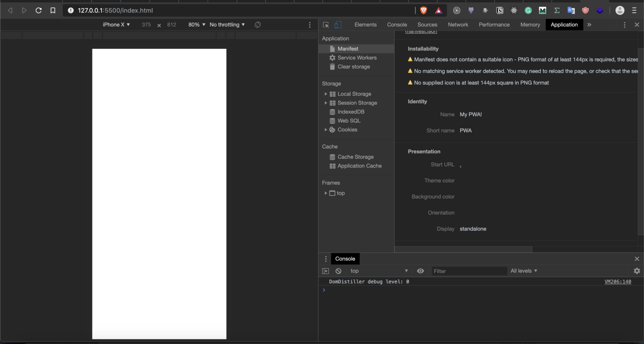This screenshot has height=344, width=644.
Task: Click the bookmark icon in address bar
Action: [53, 10]
